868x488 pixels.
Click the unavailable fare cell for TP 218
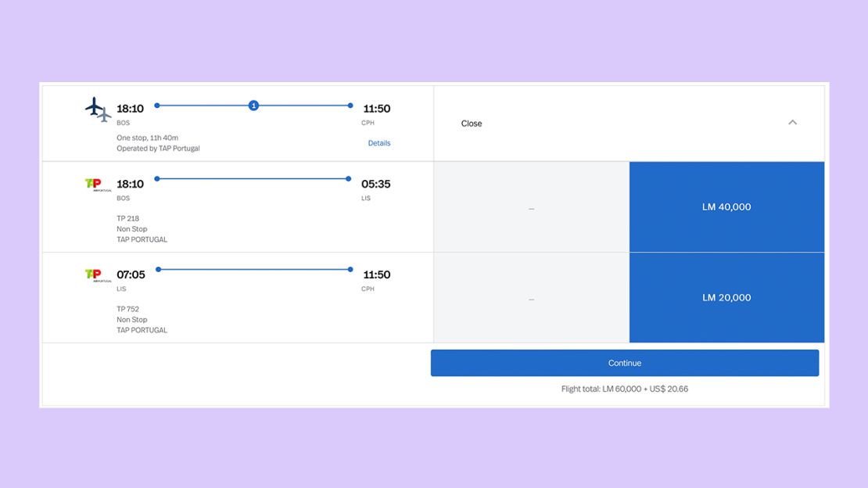tap(532, 206)
